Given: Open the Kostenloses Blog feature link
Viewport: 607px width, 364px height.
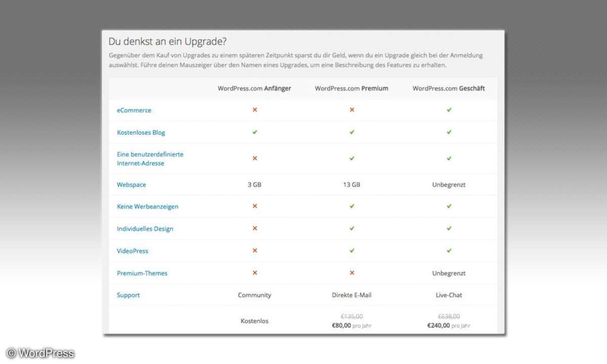Looking at the screenshot, I should (141, 132).
